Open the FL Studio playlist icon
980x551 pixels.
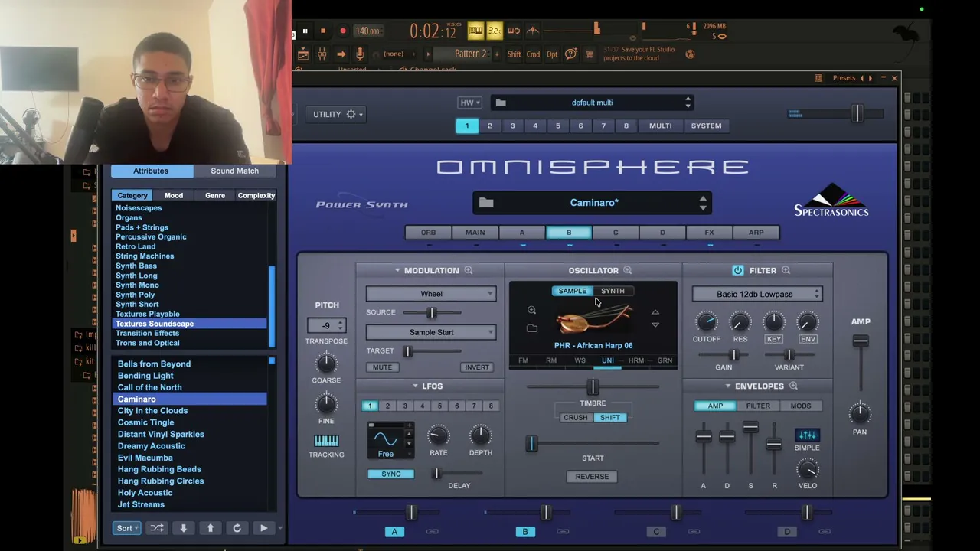303,54
